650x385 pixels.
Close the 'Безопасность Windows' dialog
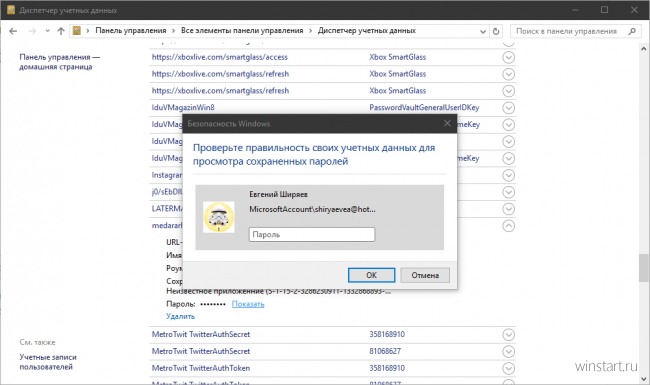tap(447, 123)
